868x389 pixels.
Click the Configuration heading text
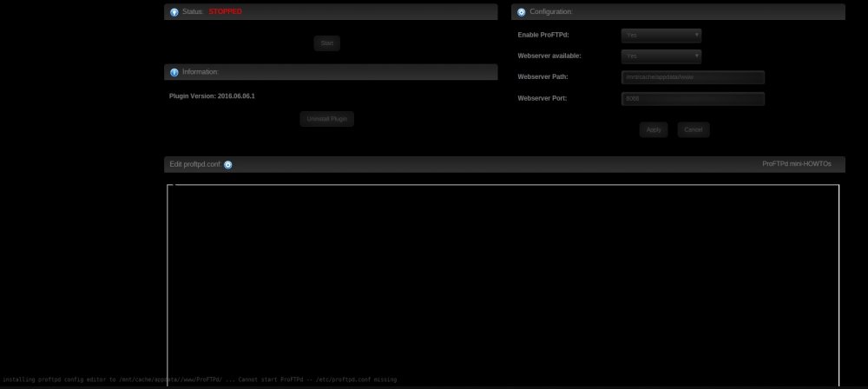pos(551,11)
